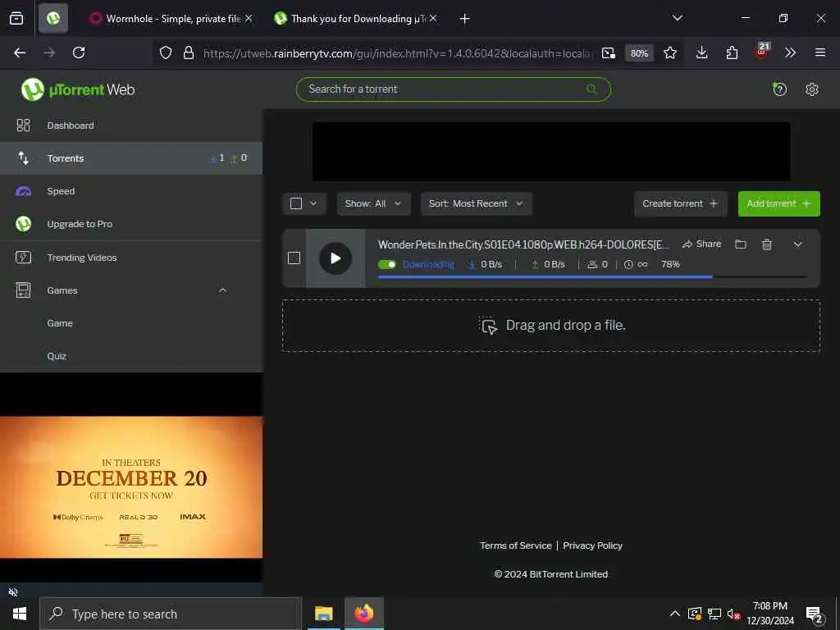Reload the page

79,52
